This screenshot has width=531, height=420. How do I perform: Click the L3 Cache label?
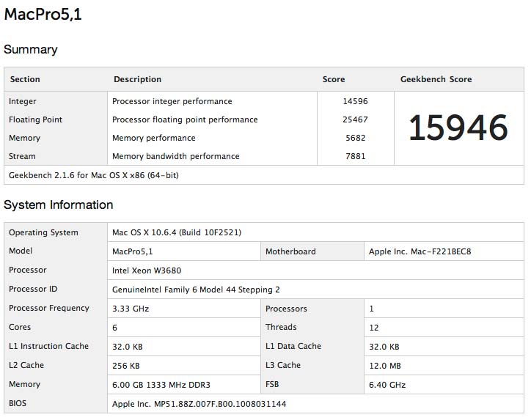[283, 365]
